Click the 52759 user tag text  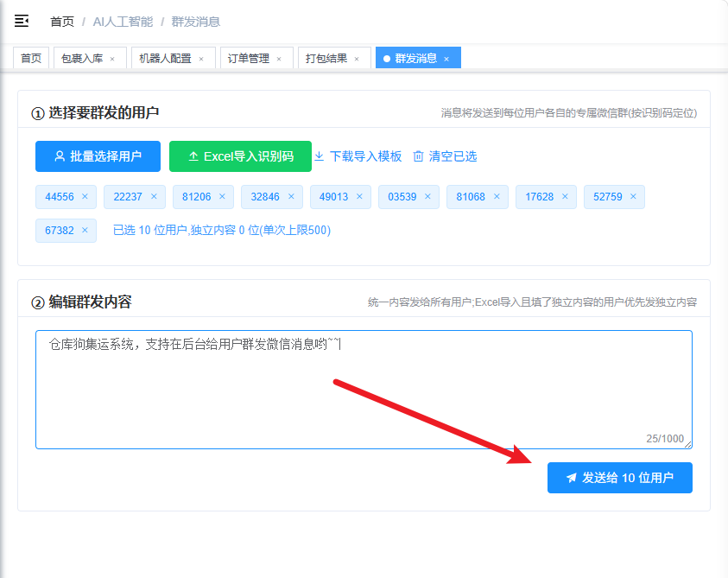[608, 196]
